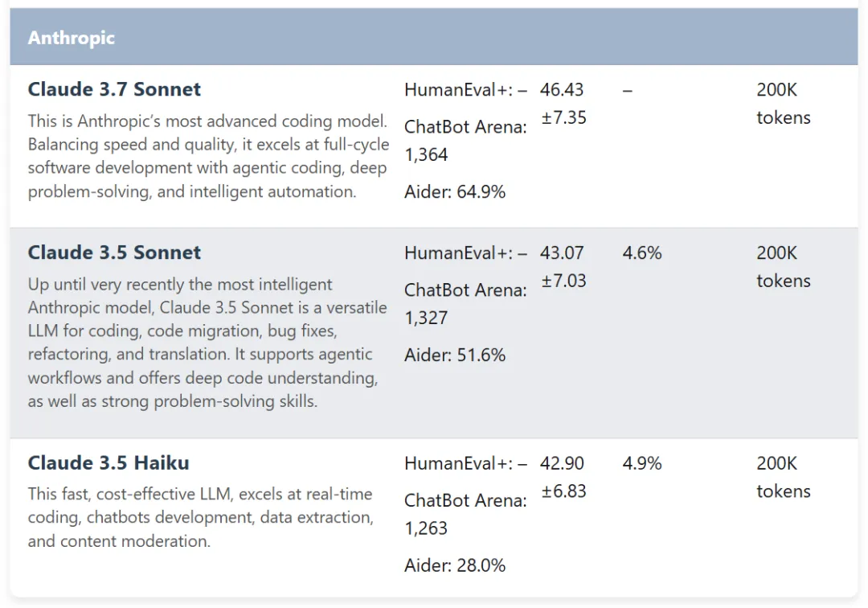Click the 4.9% cell
Viewport: 868px width, 608px height.
click(642, 463)
